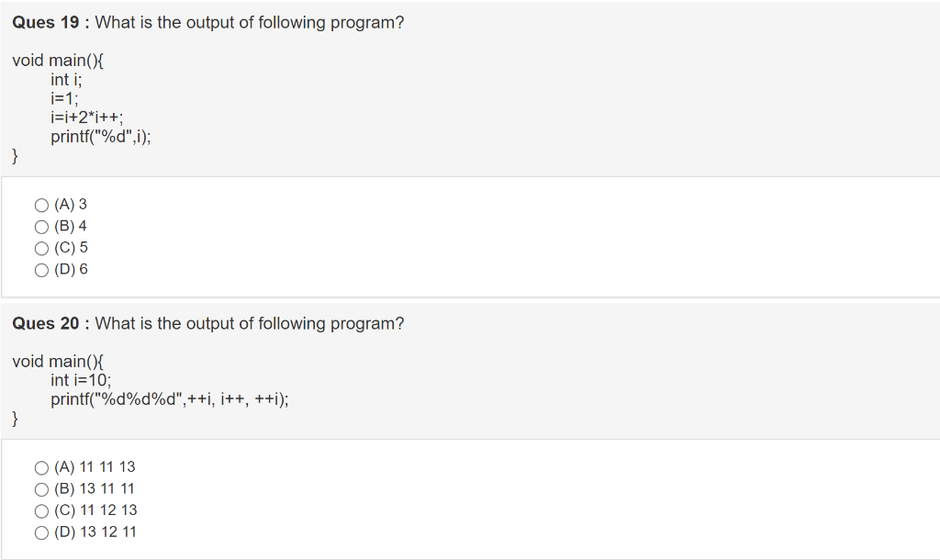The image size is (940, 560).
Task: Select option (A) 3 for Ques 19
Action: tap(41, 204)
